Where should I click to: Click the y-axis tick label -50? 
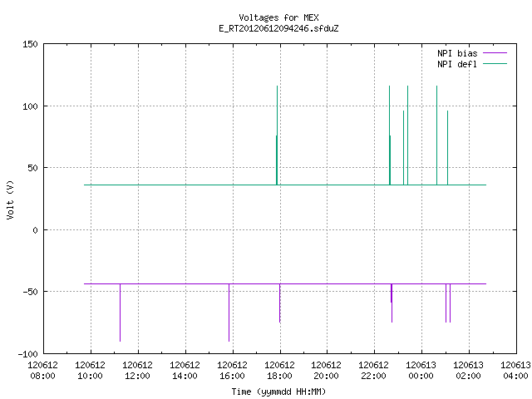[30, 292]
